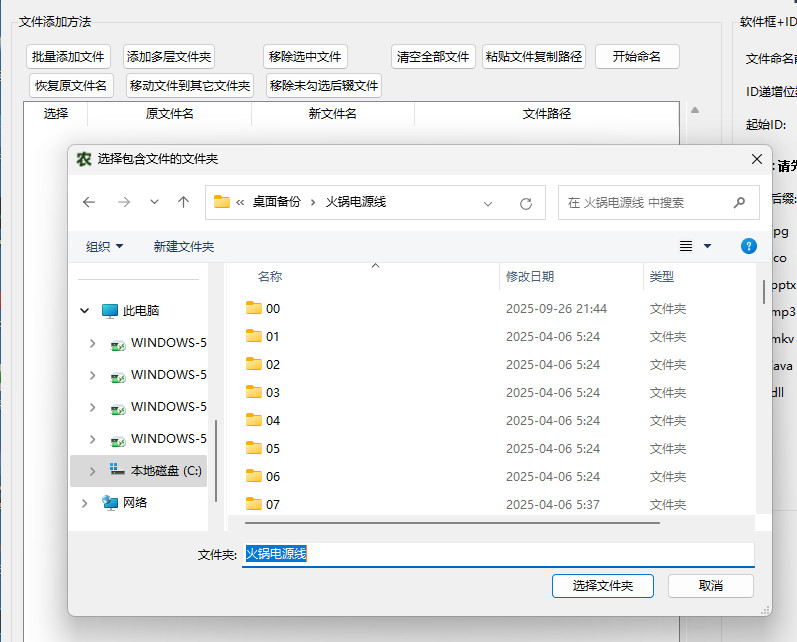Select folder icon named 00

254,308
